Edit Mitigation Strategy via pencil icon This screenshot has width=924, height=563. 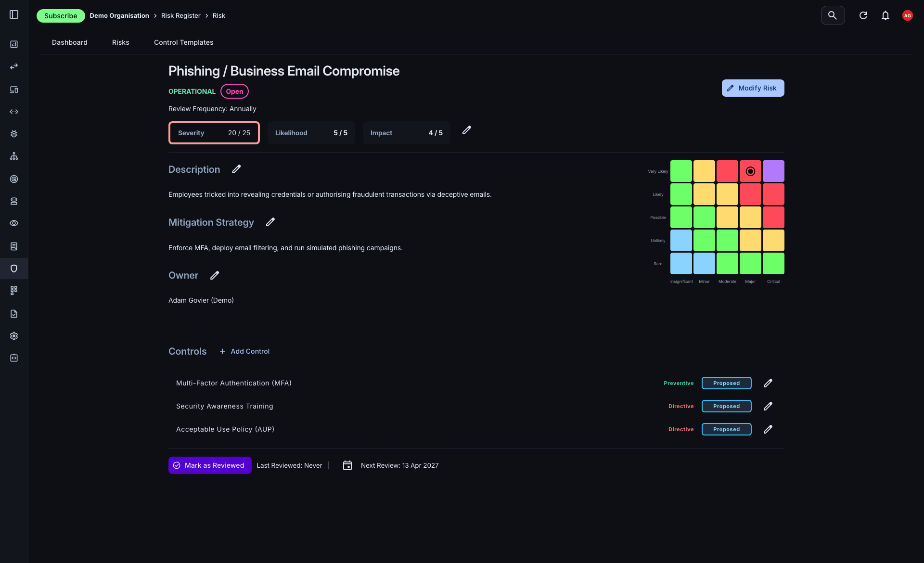270,222
